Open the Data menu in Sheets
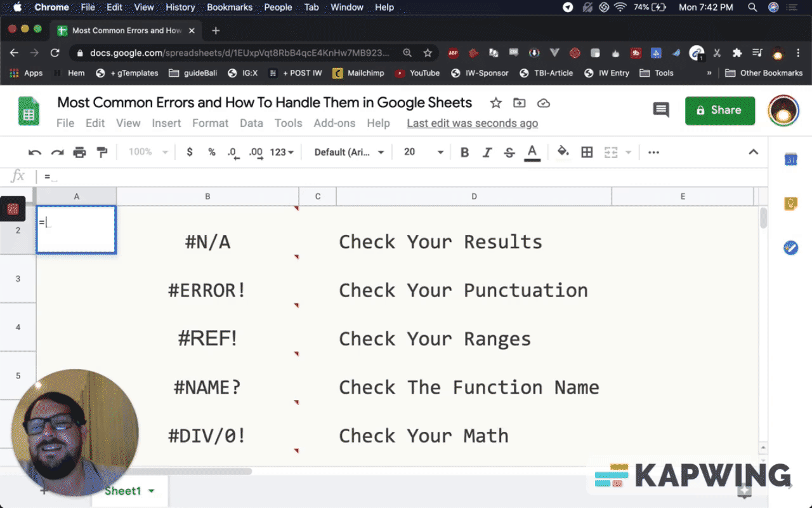Viewport: 812px width, 508px height. point(251,123)
